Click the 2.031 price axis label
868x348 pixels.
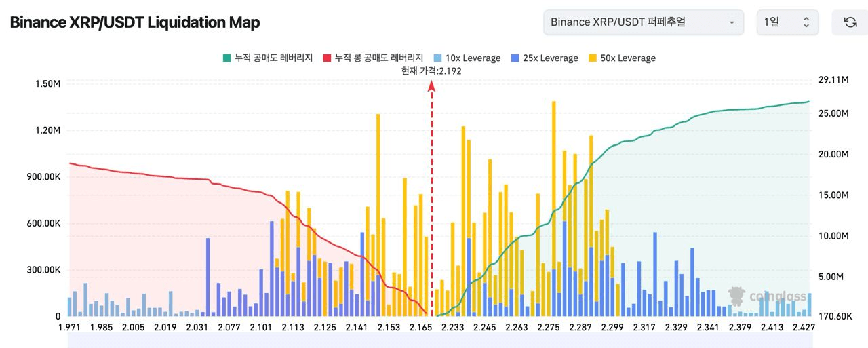[x=197, y=328]
